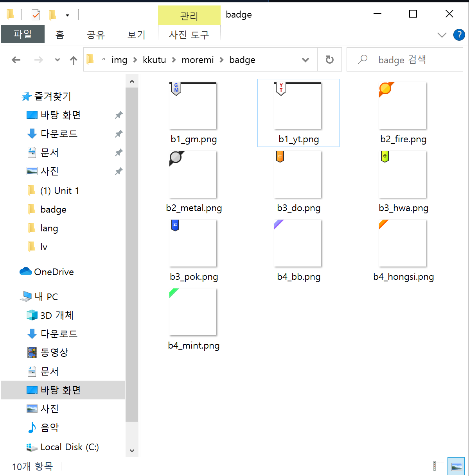Open Local Disk (C:) in sidebar
This screenshot has width=469, height=476.
pyautogui.click(x=63, y=447)
